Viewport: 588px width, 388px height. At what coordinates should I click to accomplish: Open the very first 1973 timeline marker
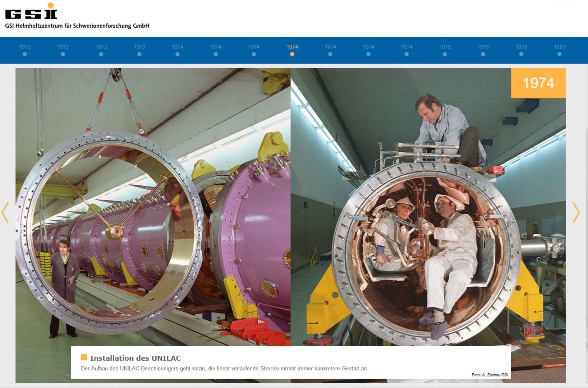click(x=25, y=54)
